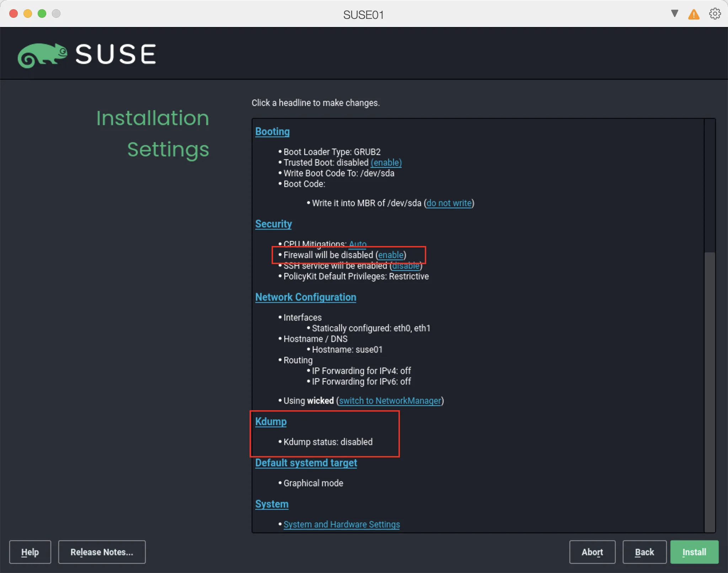Open the Network Configuration settings

tap(305, 297)
